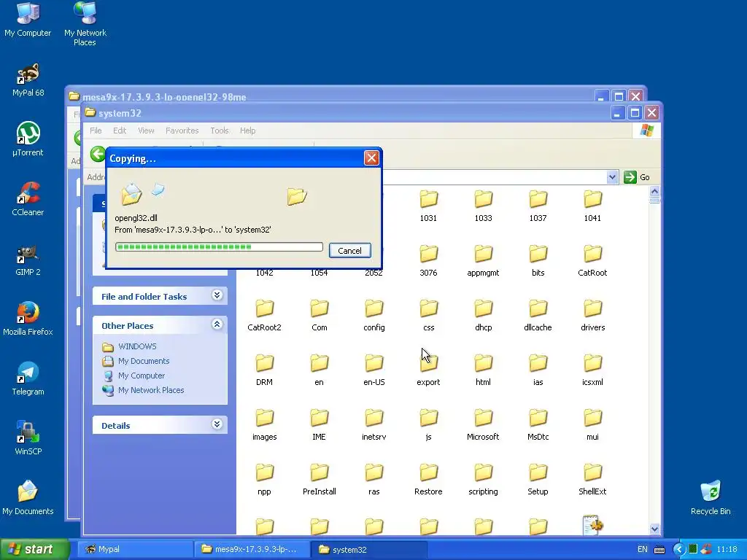
Task: Click the copy progress bar
Action: [219, 246]
